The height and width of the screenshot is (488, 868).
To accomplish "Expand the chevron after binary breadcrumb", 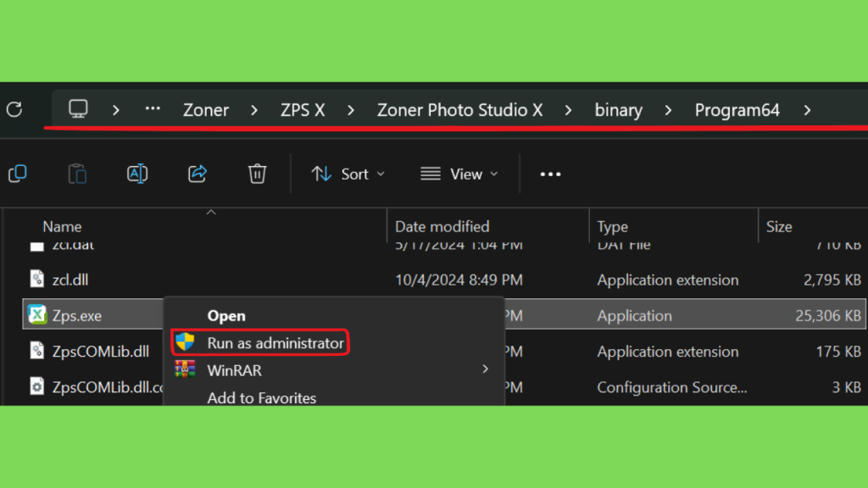I will pyautogui.click(x=668, y=110).
